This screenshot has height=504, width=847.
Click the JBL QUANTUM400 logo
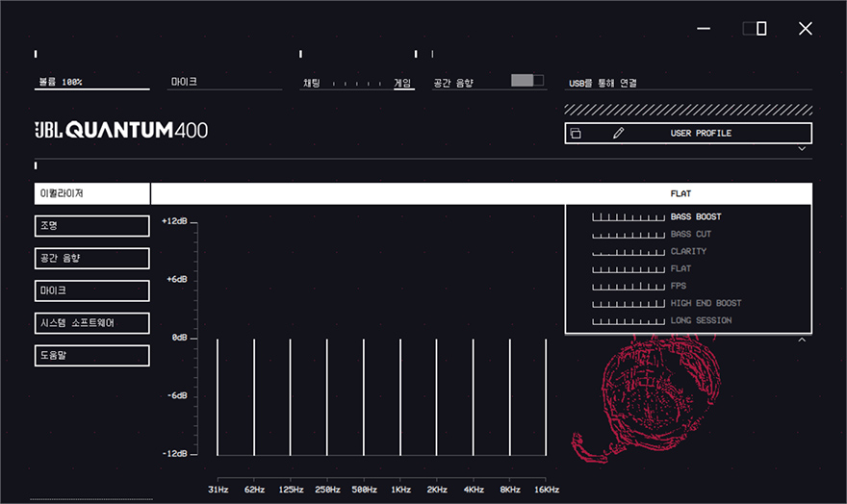[x=121, y=130]
